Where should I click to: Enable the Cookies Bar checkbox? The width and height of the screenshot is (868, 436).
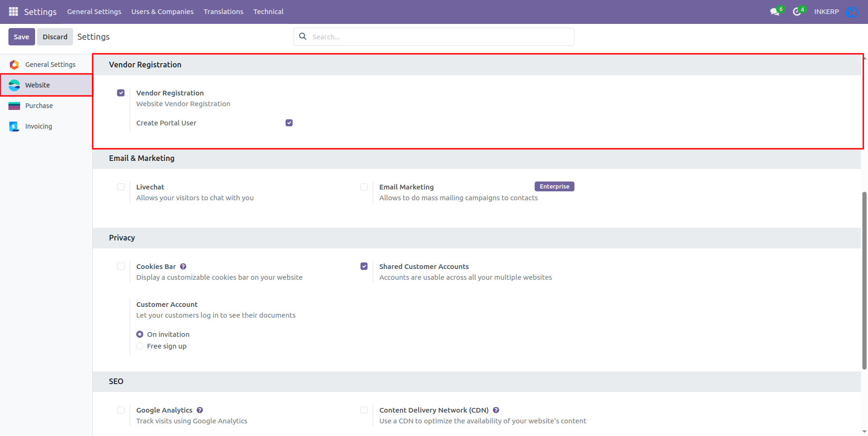121,267
